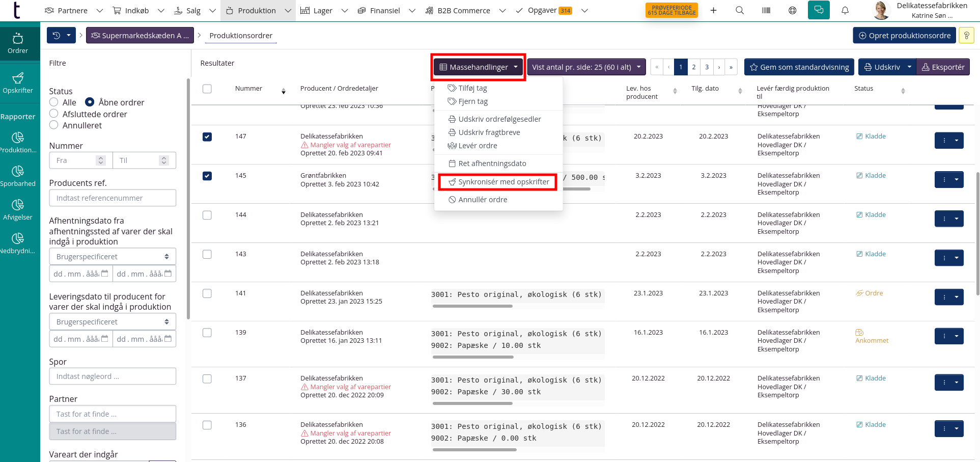The width and height of the screenshot is (980, 462).
Task: Click the lightbulb help icon
Action: [966, 36]
